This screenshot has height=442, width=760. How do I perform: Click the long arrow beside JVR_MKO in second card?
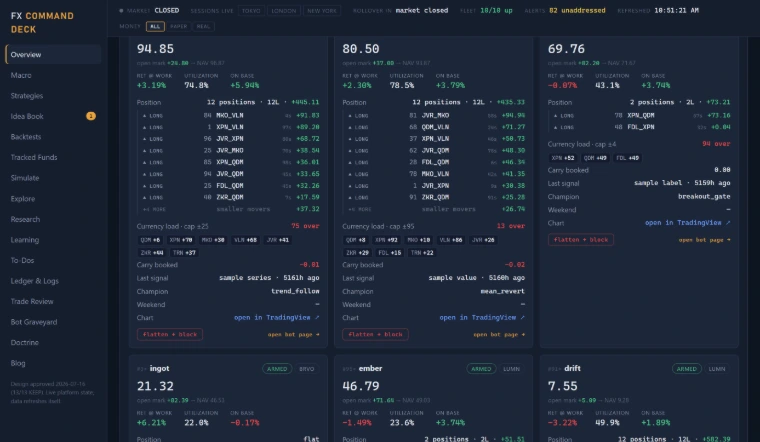tap(350, 115)
